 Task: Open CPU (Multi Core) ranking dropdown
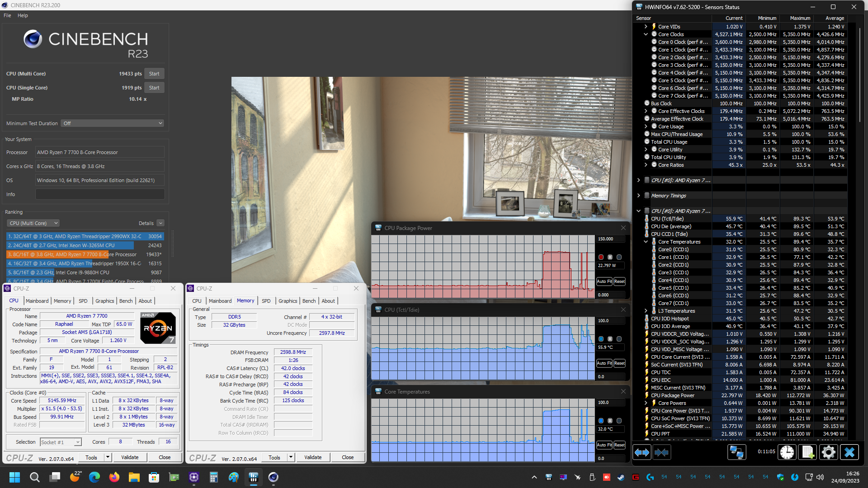coord(33,223)
